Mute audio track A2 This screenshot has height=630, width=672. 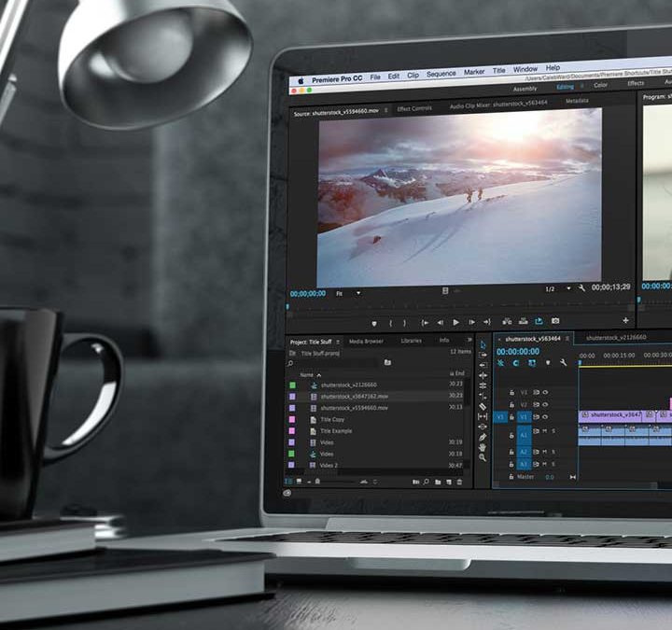click(x=545, y=452)
